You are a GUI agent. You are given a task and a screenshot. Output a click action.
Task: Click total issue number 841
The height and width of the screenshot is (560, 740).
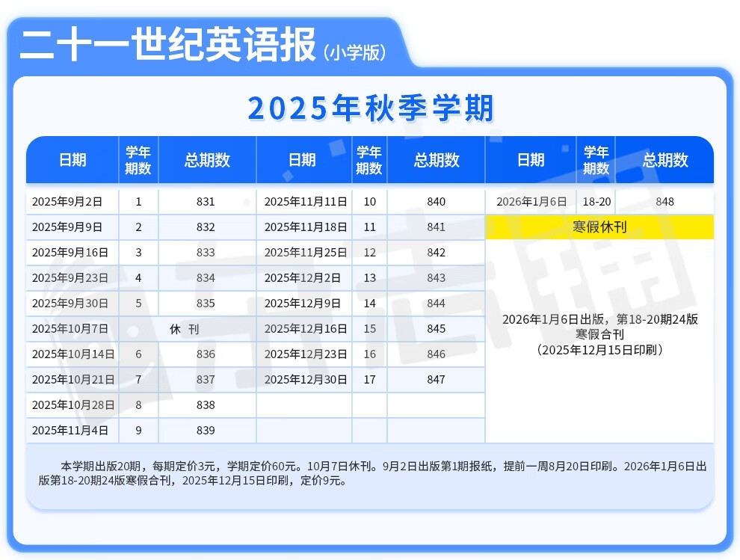(x=436, y=227)
